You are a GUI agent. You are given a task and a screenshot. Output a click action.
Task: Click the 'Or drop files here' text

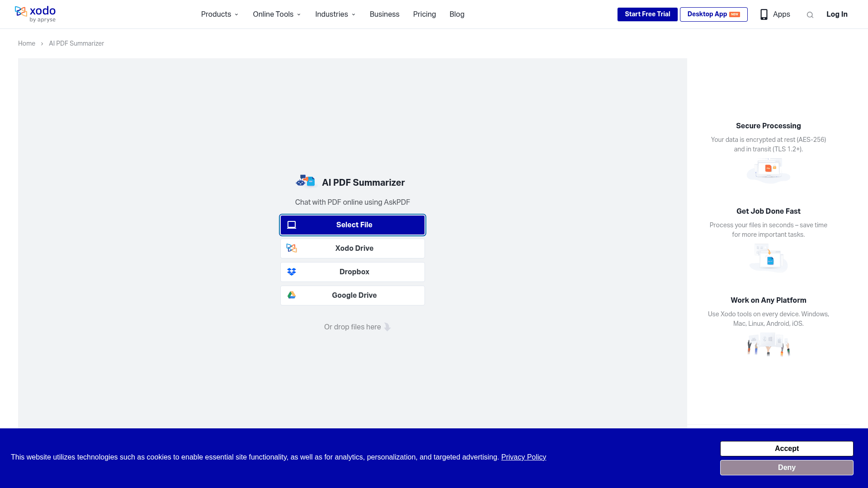352,327
